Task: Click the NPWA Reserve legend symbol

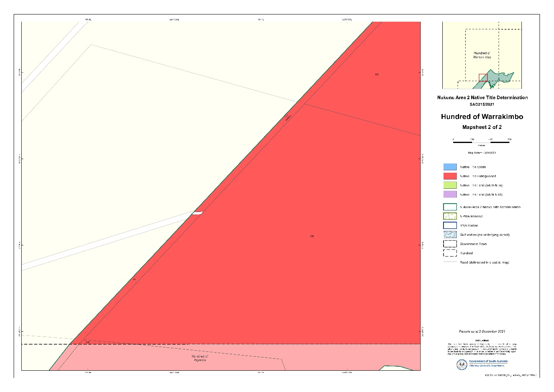Action: tap(450, 216)
